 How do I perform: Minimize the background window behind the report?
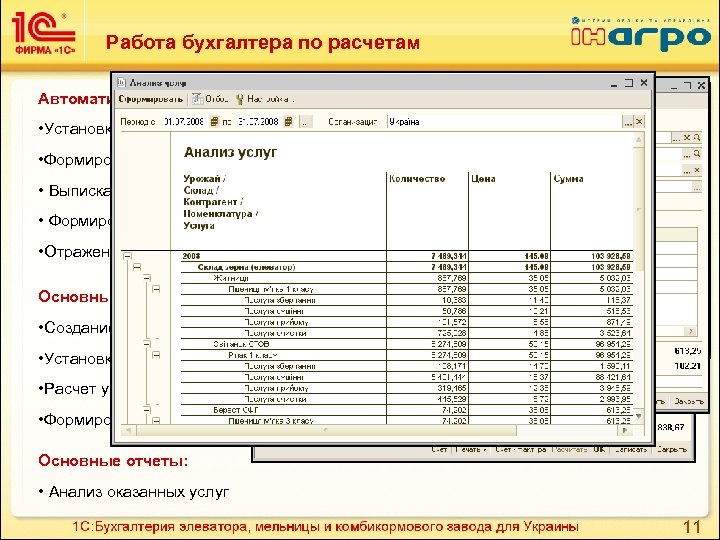674,86
